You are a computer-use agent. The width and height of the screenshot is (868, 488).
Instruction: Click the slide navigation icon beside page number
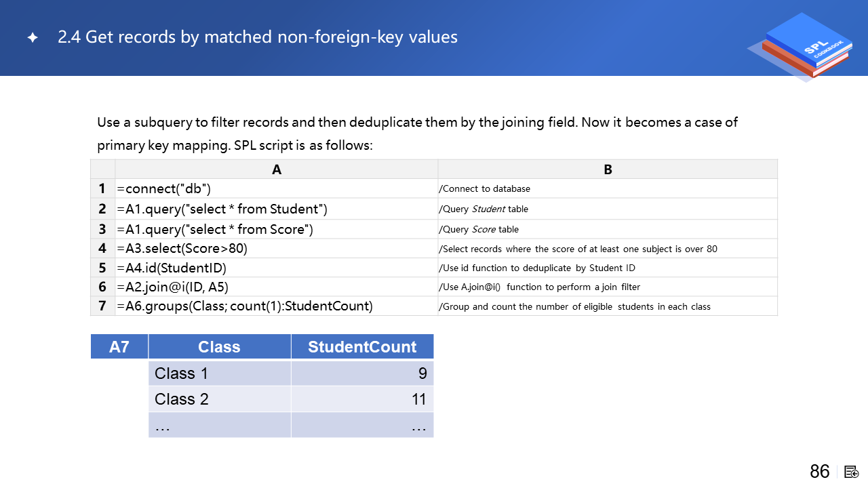pyautogui.click(x=852, y=472)
